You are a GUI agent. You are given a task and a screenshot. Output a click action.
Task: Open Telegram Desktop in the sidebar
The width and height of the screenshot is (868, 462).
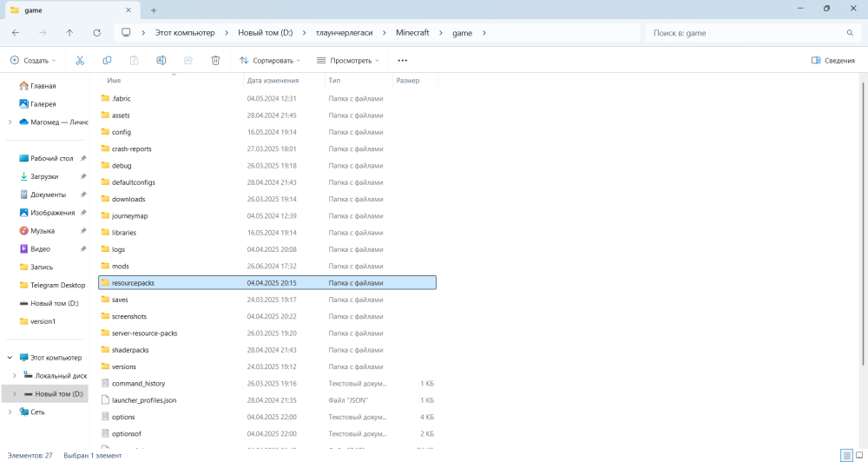click(x=52, y=286)
